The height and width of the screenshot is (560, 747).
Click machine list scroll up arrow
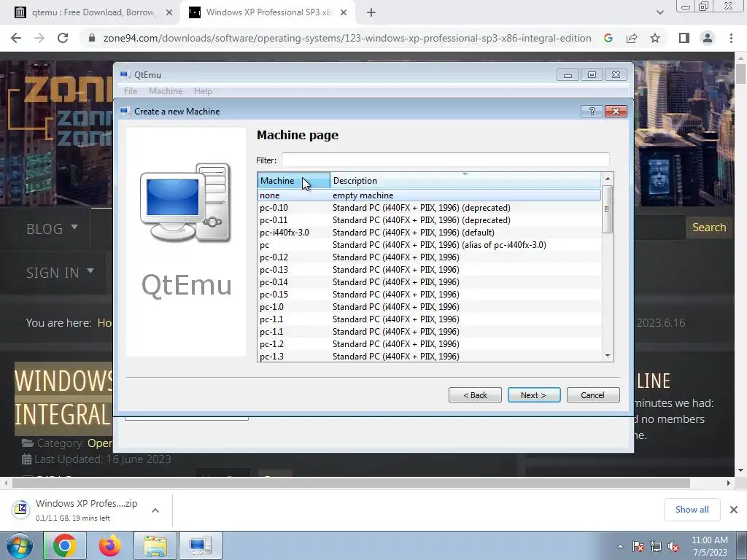click(x=608, y=179)
